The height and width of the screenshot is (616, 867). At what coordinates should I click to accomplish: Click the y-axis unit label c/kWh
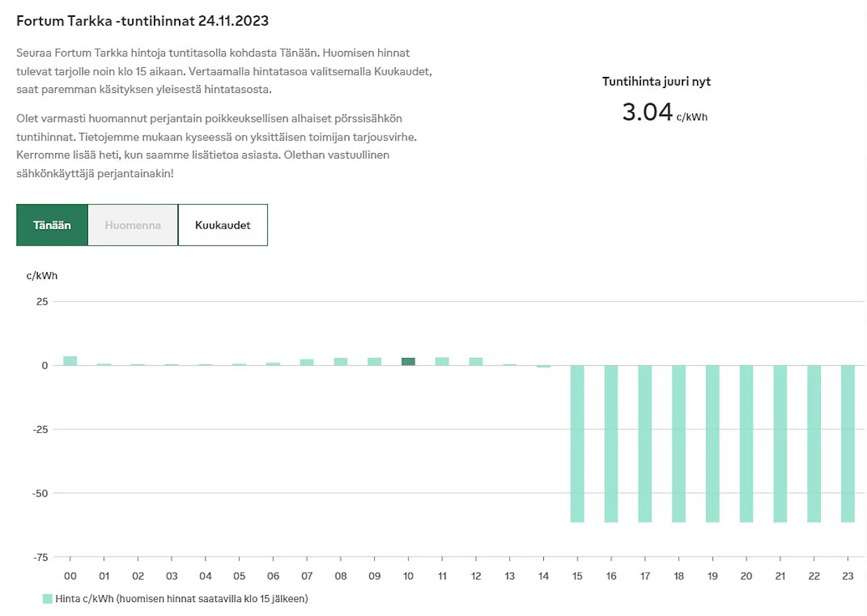[42, 275]
